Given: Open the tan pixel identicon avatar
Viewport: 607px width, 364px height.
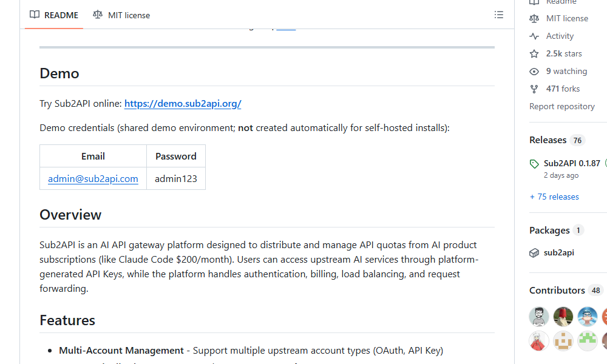Looking at the screenshot, I should pyautogui.click(x=563, y=341).
